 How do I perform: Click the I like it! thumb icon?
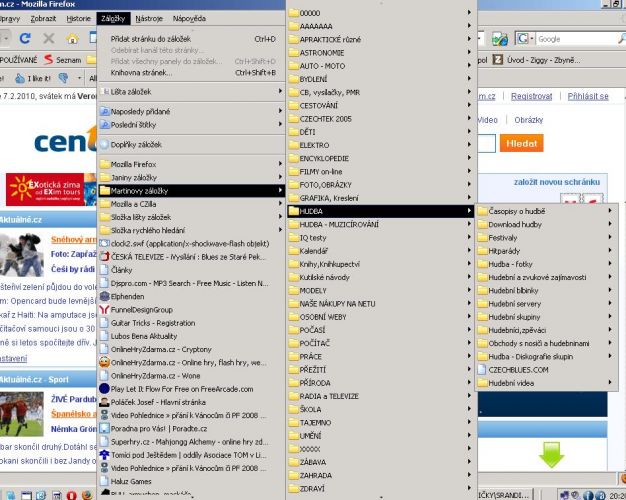[x=20, y=78]
